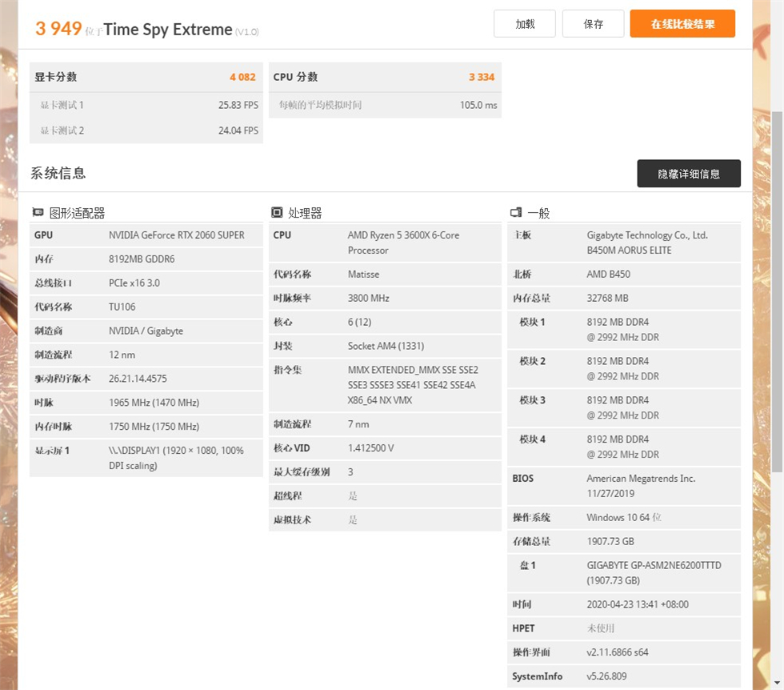Image resolution: width=784 pixels, height=690 pixels.
Task: Click the 保存 (Save) button
Action: pos(593,23)
